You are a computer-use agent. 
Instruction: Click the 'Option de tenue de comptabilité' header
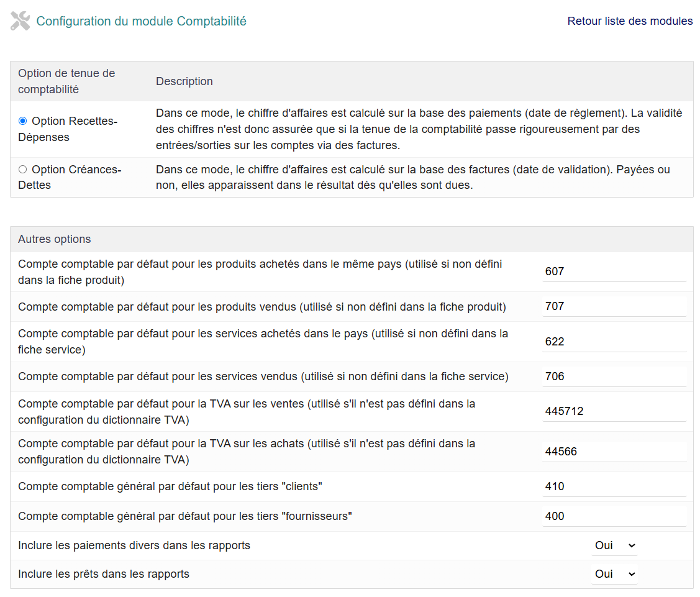click(x=66, y=81)
